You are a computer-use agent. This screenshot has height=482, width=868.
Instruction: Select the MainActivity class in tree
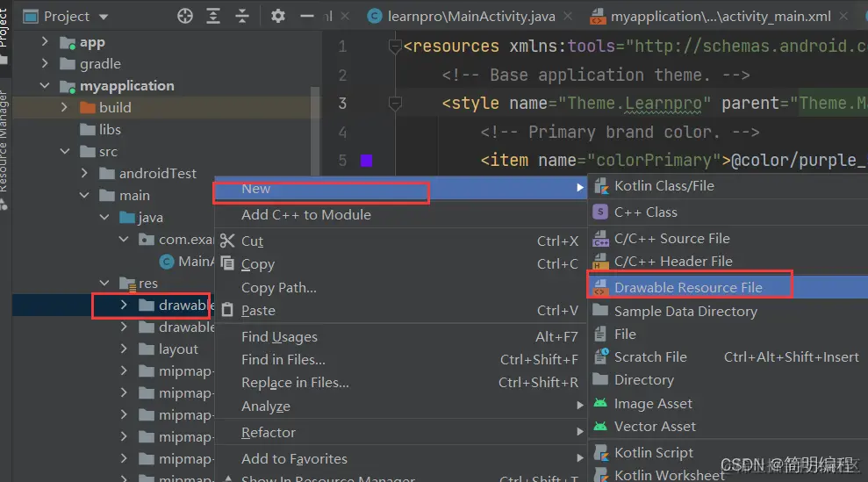pos(187,261)
